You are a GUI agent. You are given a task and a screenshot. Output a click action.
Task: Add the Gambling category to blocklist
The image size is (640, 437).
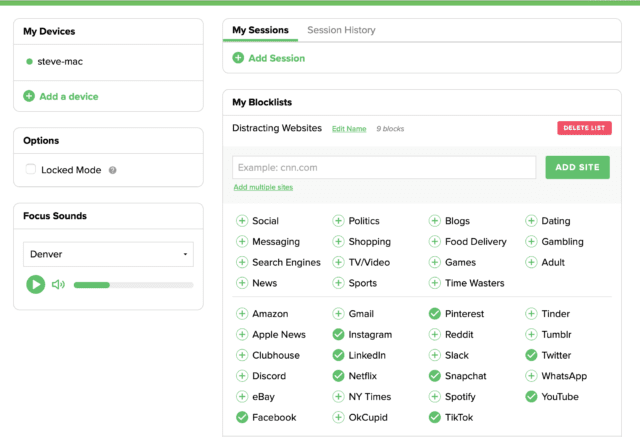coord(531,242)
